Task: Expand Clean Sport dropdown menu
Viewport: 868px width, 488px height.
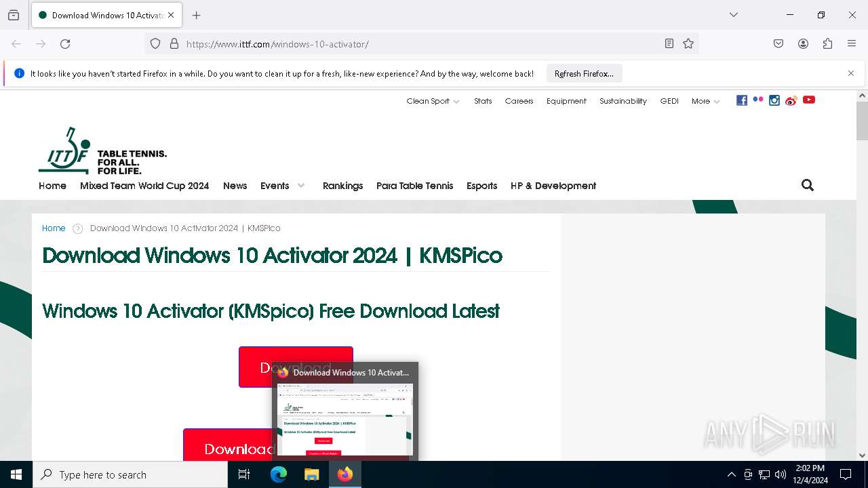Action: [433, 101]
